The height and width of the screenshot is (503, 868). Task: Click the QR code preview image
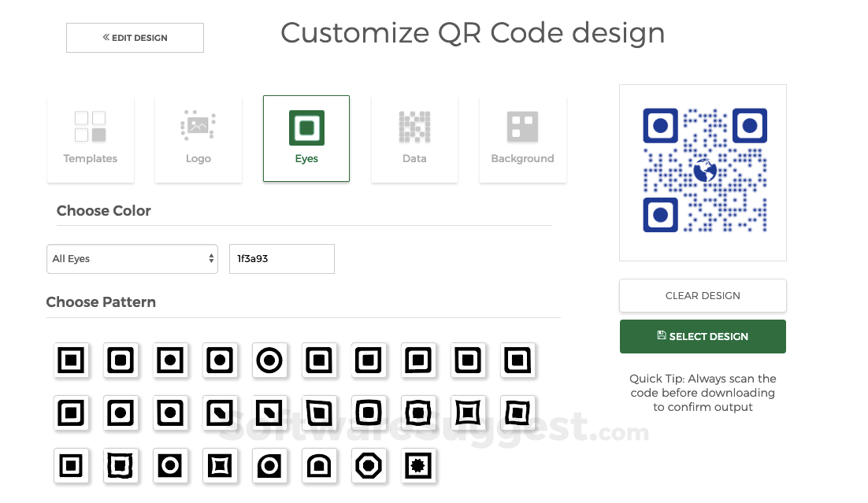pos(702,172)
